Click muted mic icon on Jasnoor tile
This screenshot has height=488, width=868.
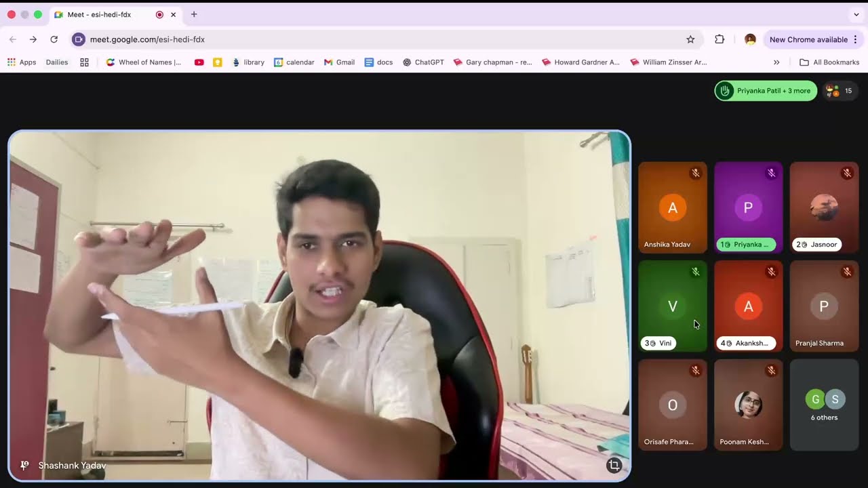(x=847, y=174)
